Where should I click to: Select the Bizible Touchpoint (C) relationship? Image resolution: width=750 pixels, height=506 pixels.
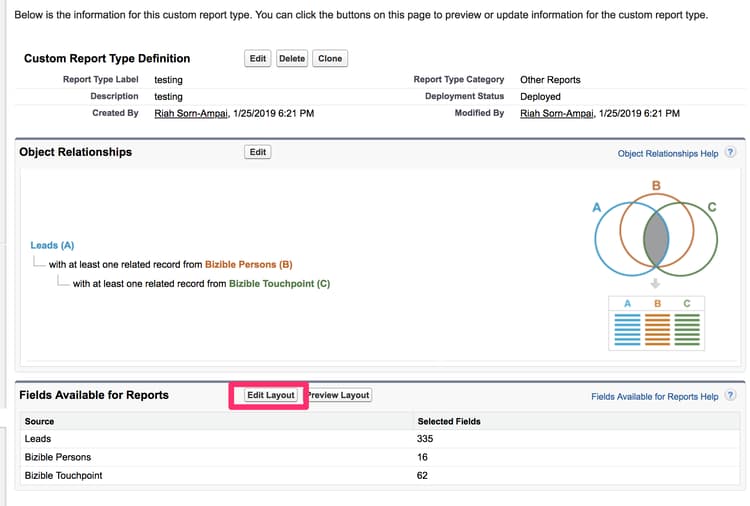coord(279,284)
